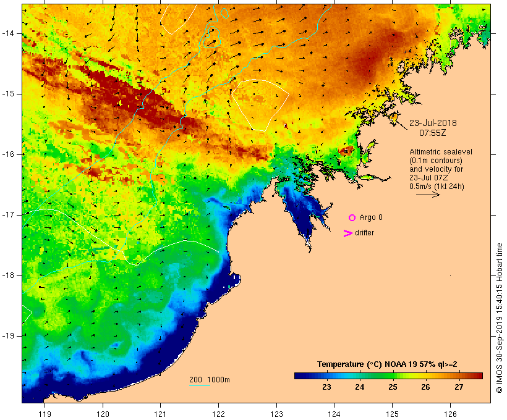Click the 'drifter' legend label
507x420 pixels.
click(364, 233)
